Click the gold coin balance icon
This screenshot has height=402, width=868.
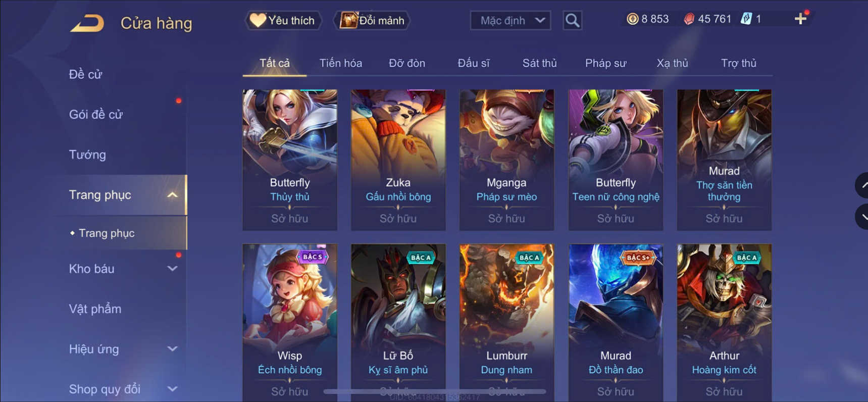click(x=632, y=19)
